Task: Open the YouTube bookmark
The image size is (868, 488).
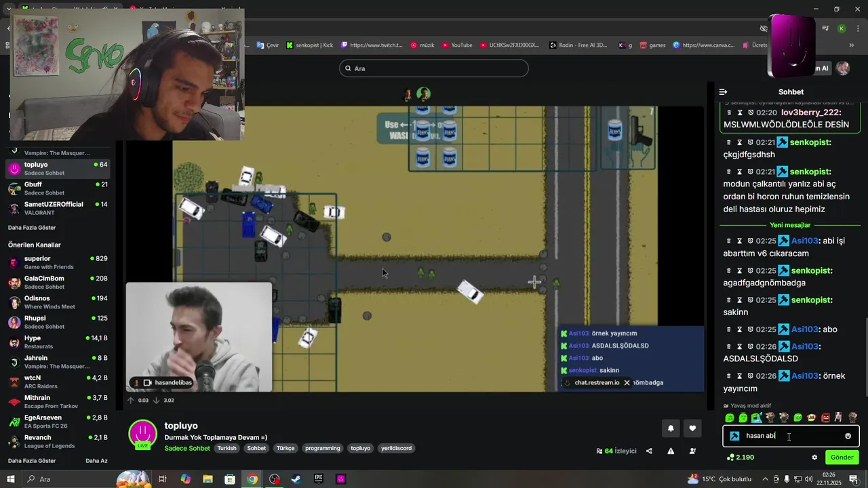Action: click(457, 45)
